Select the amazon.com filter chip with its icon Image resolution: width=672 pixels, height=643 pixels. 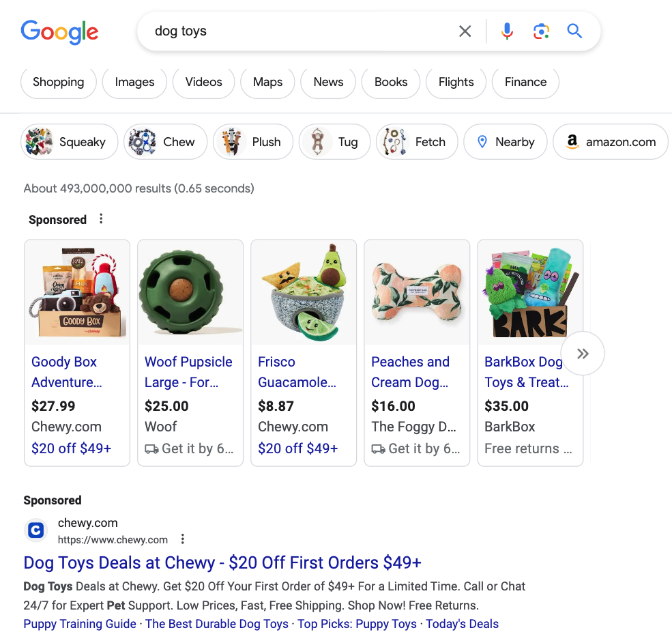(610, 141)
